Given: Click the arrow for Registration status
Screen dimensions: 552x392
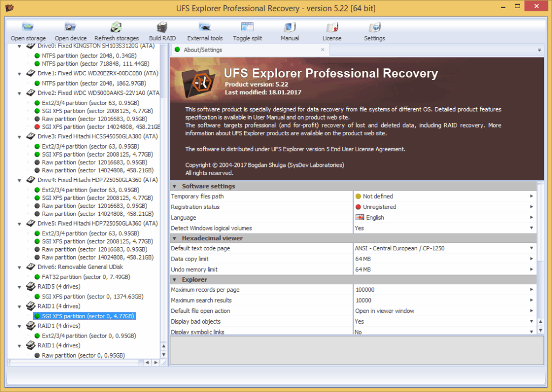Looking at the screenshot, I should coord(532,207).
